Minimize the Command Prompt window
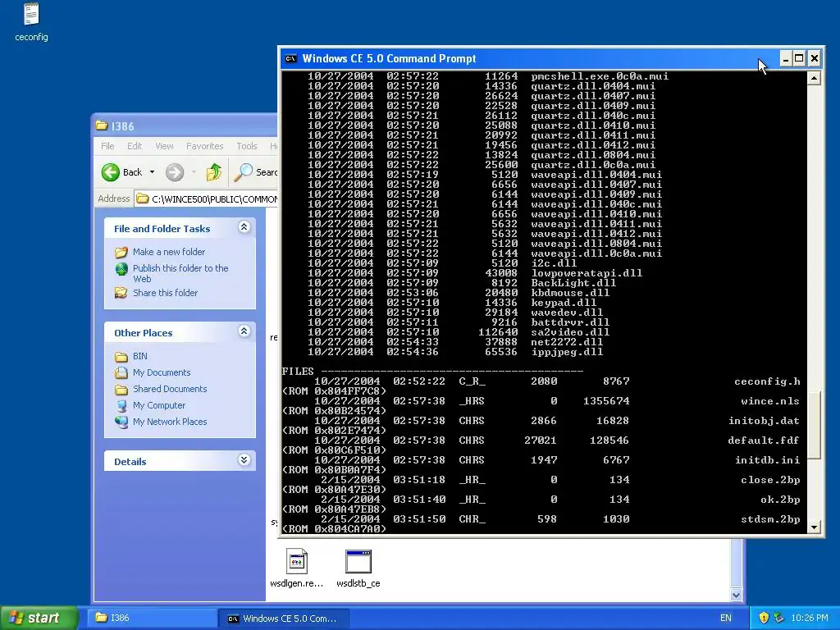This screenshot has height=630, width=840. coord(785,58)
